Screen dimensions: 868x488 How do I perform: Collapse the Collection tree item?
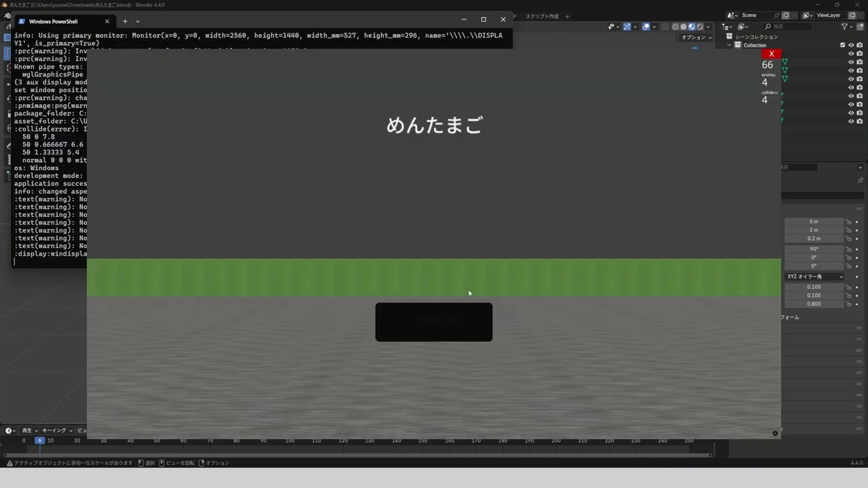[x=730, y=45]
